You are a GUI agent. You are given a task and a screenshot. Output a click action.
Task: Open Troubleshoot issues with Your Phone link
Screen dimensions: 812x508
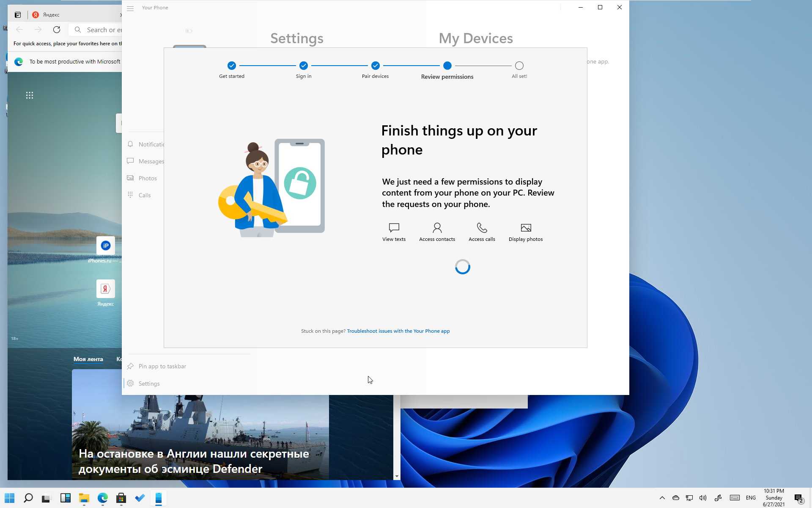[x=398, y=331]
